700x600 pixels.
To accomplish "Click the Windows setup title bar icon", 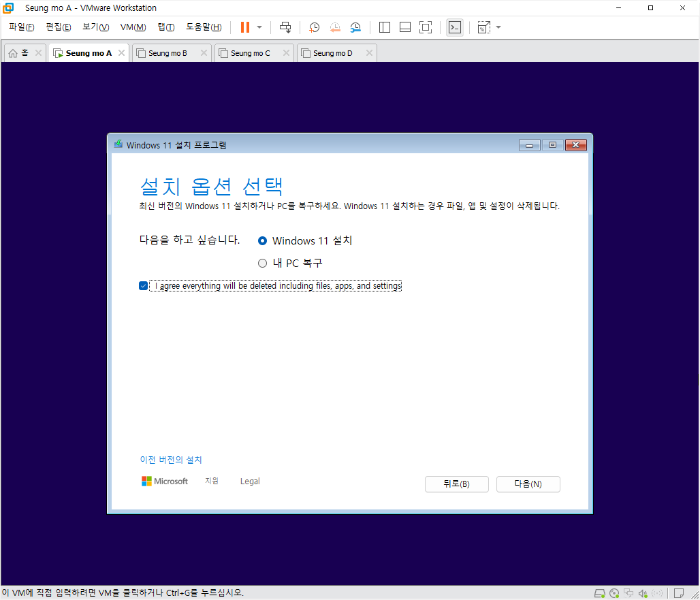I will coord(118,144).
